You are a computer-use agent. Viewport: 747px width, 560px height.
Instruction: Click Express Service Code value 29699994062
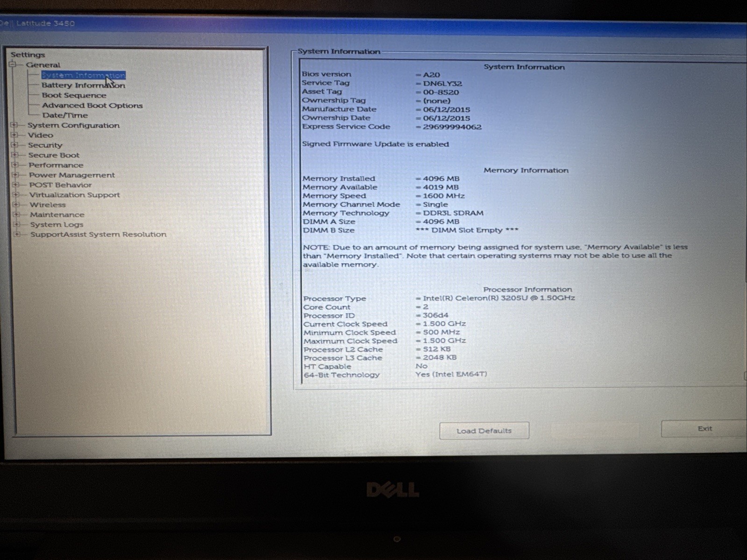click(x=452, y=127)
